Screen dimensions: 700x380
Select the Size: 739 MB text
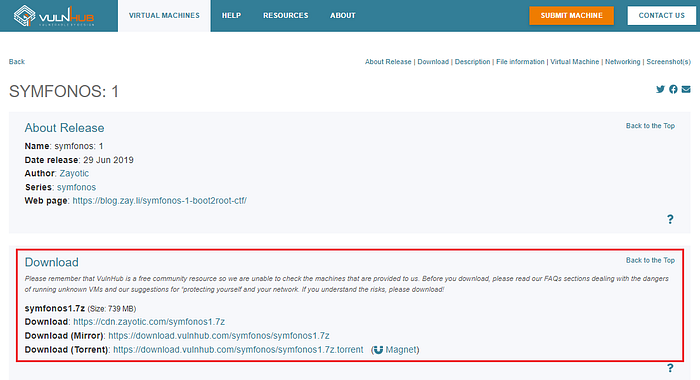(112, 309)
